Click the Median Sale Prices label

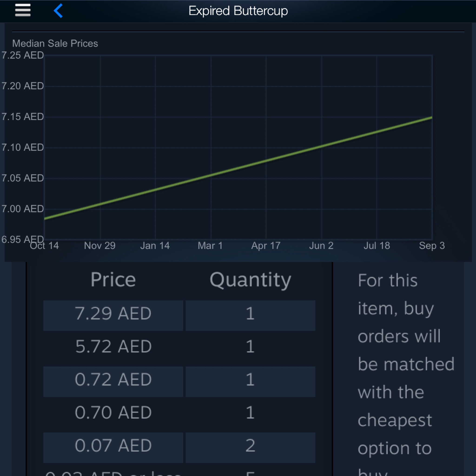click(55, 43)
